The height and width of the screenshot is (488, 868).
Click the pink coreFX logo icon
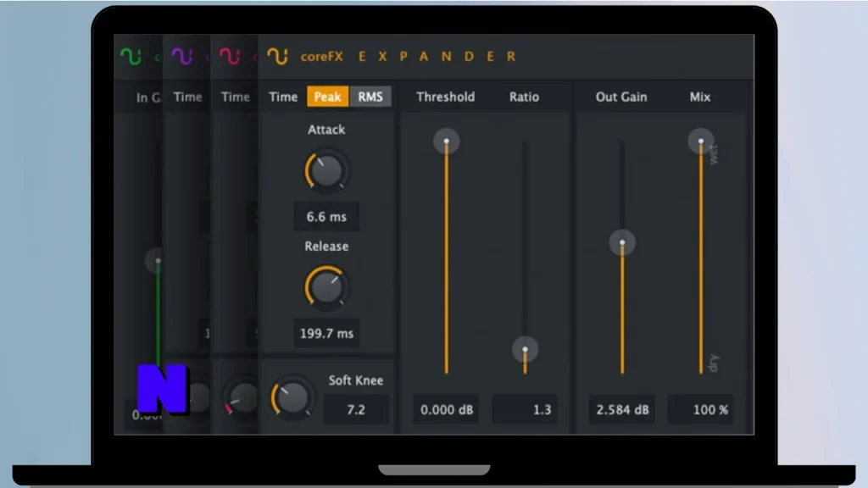click(x=230, y=57)
